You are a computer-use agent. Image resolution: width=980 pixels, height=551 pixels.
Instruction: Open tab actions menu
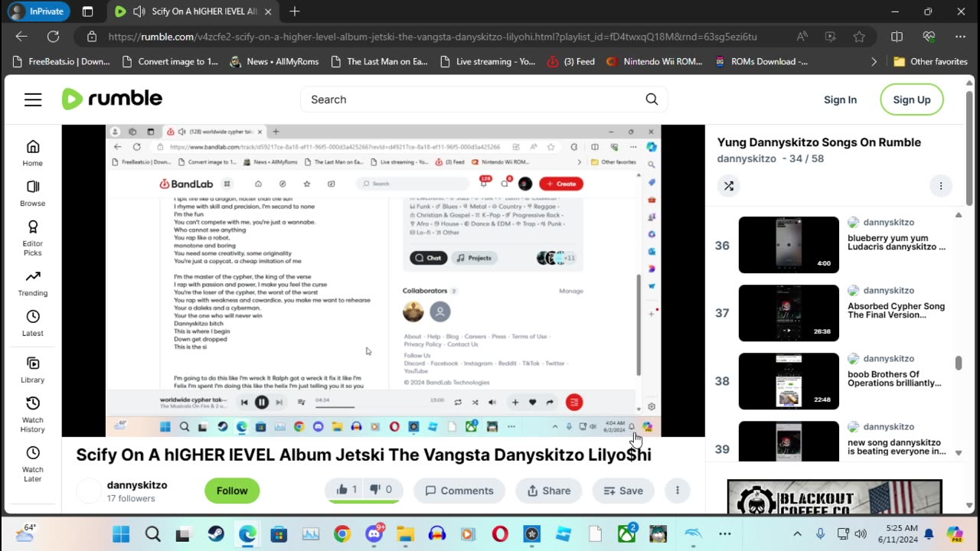[x=87, y=11]
